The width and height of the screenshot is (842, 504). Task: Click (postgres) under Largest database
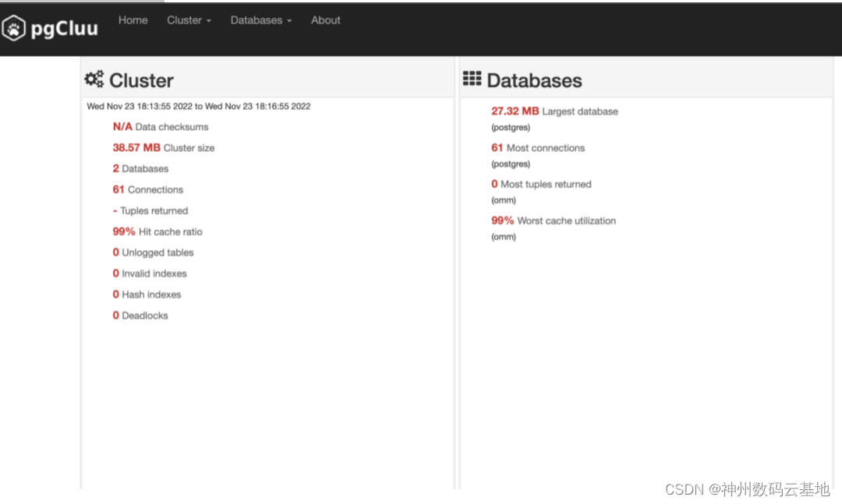point(511,127)
